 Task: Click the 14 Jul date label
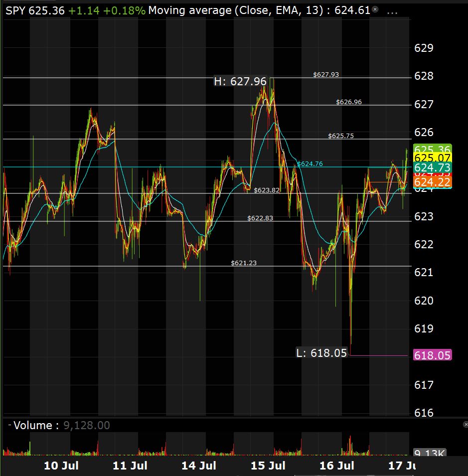tap(199, 466)
